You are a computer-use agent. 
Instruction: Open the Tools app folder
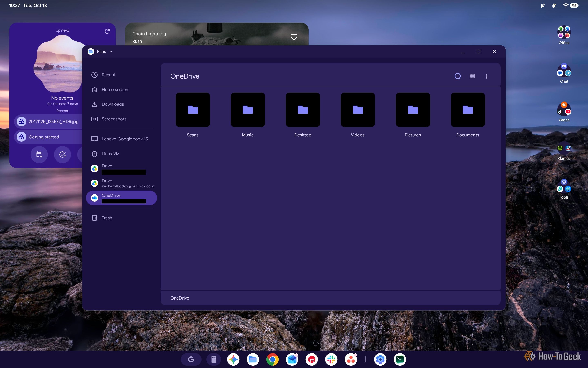tap(564, 189)
